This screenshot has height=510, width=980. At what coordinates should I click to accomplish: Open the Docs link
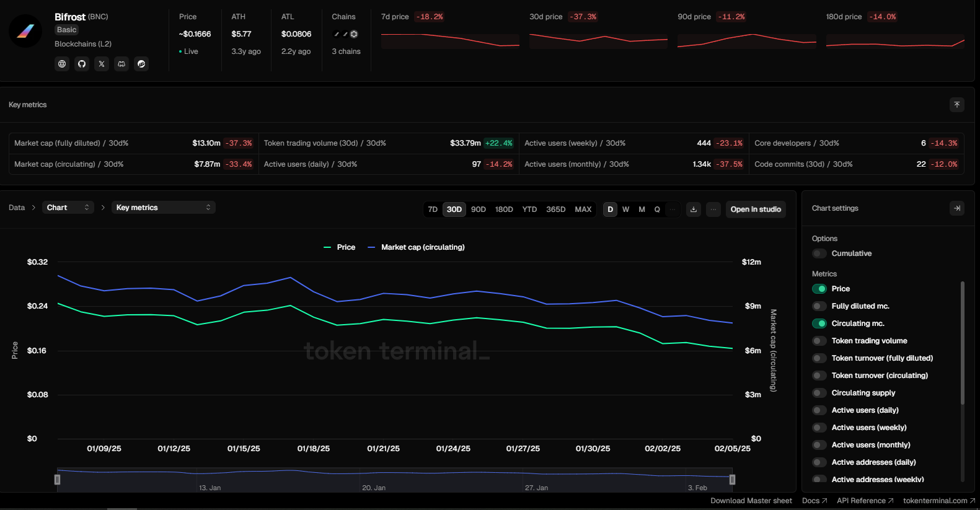tap(814, 501)
